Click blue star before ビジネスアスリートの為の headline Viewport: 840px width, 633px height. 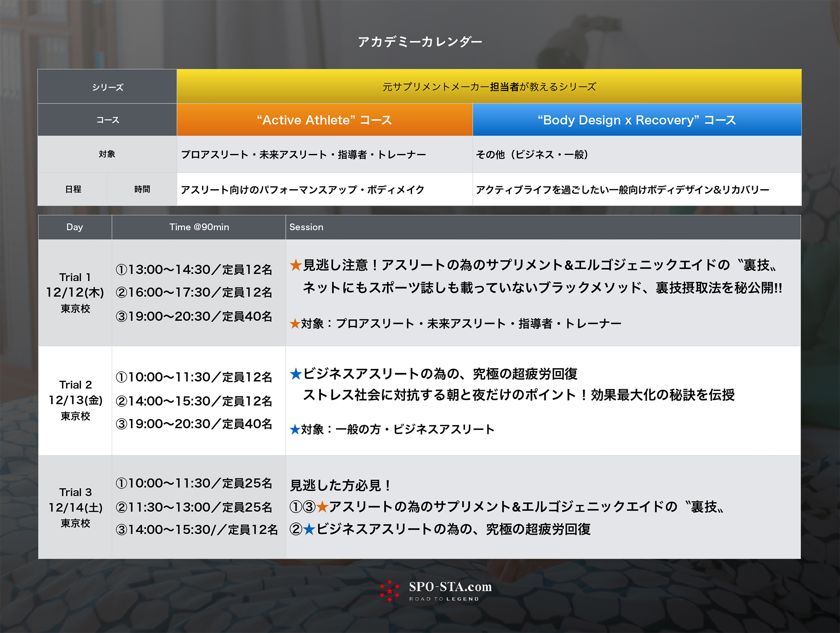click(296, 374)
